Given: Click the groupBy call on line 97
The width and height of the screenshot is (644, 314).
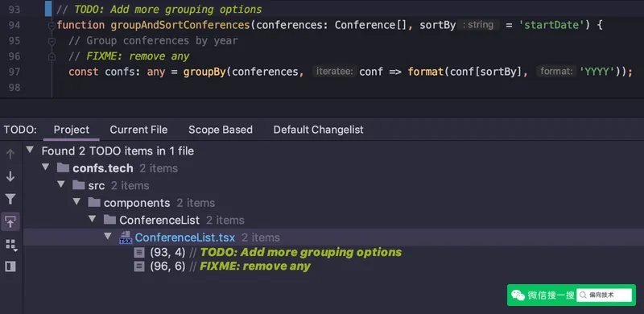Looking at the screenshot, I should click(204, 72).
